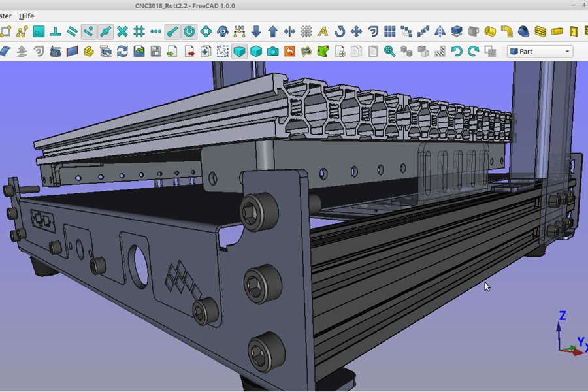Toggle Snap Dimensions (100 icon)
The image size is (588, 392).
click(239, 31)
